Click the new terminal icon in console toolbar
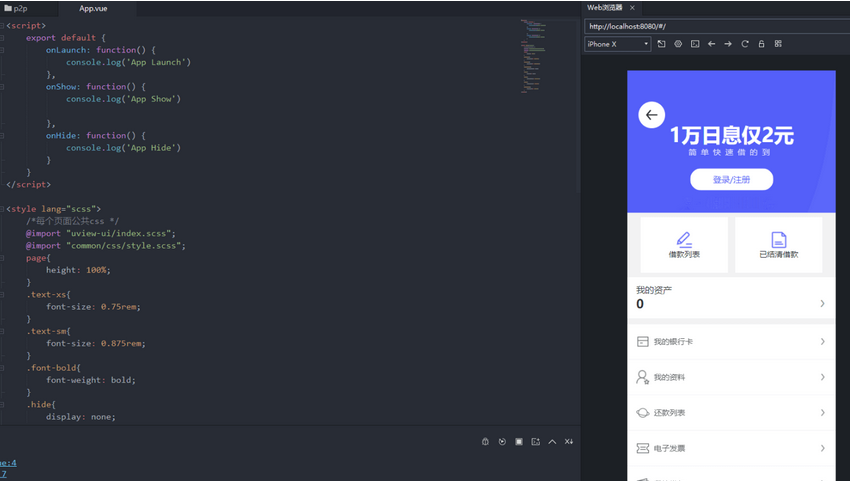Screen dimensions: 850x481 [536, 441]
